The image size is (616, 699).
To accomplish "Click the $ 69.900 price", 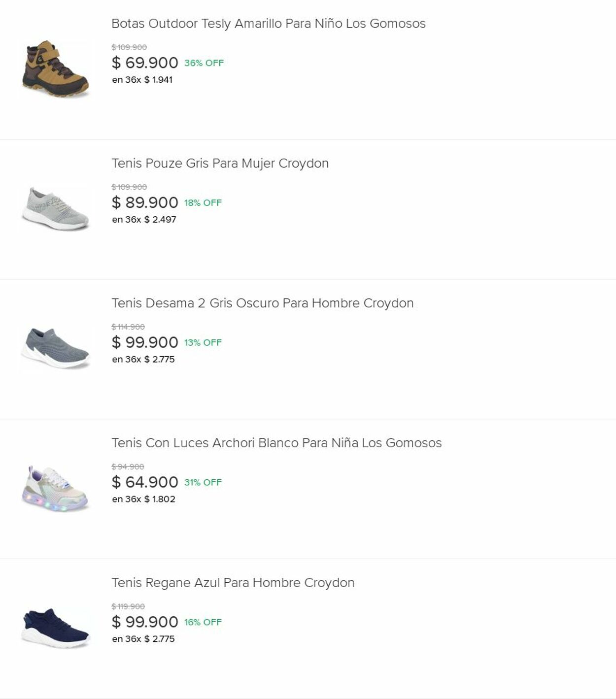I will point(145,63).
